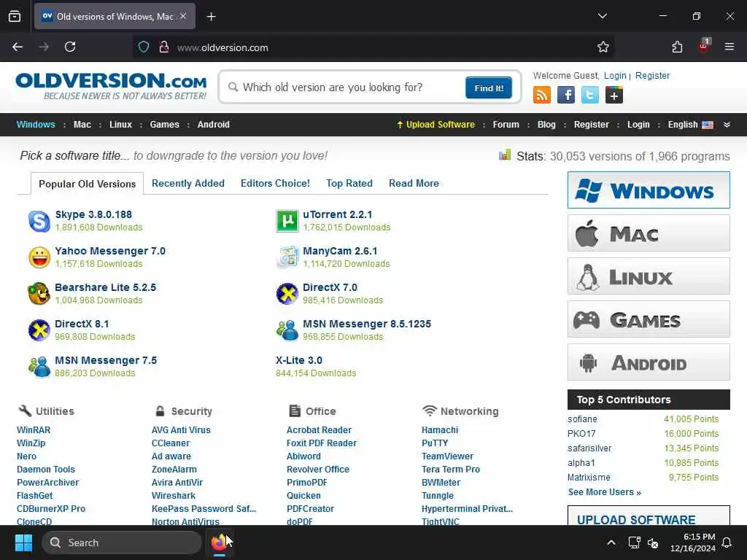Open the TeamViewer networking link
Image resolution: width=747 pixels, height=560 pixels.
click(447, 456)
